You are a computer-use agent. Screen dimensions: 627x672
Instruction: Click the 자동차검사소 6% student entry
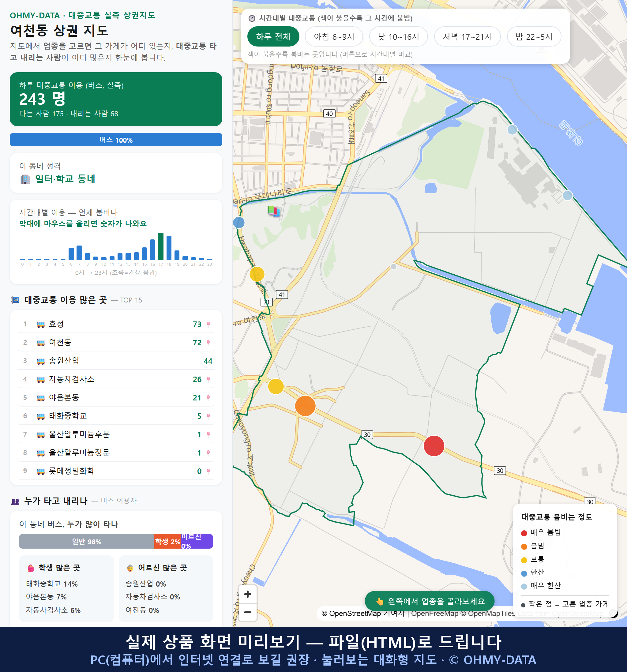[x=53, y=610]
